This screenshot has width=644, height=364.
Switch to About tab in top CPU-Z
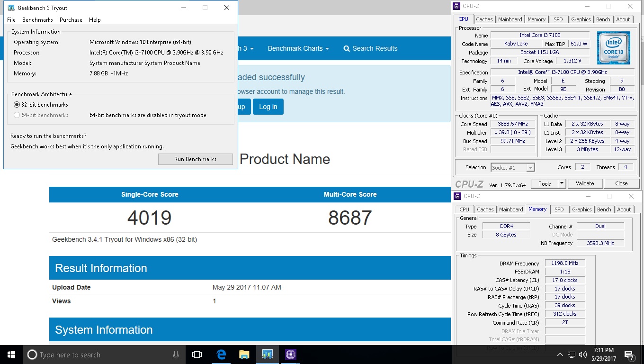pyautogui.click(x=623, y=19)
